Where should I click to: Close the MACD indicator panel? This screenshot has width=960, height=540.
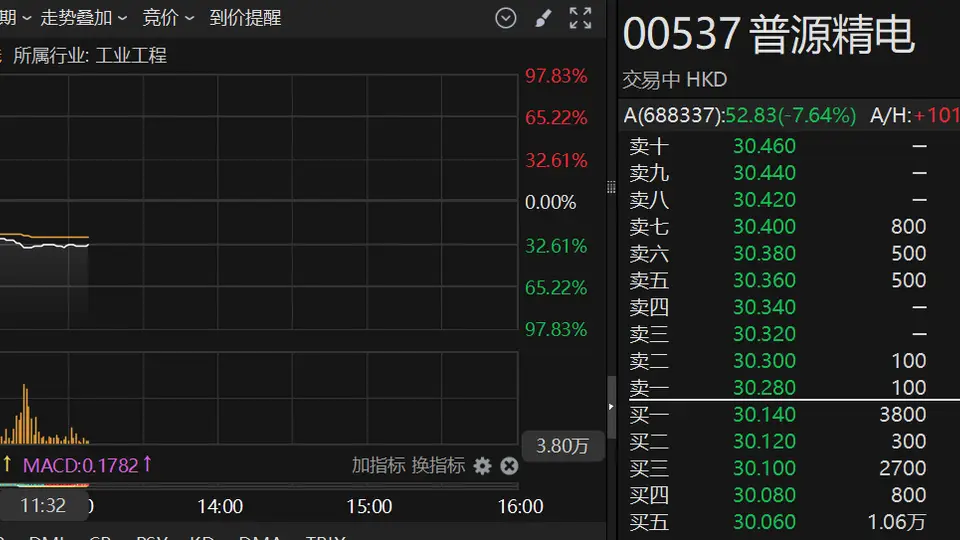[x=509, y=466]
